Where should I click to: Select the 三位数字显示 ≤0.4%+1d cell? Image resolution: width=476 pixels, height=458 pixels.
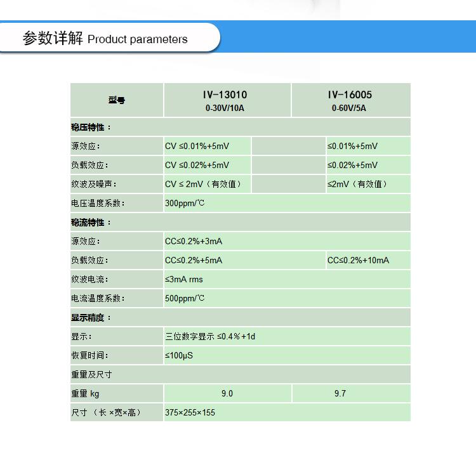[210, 337]
